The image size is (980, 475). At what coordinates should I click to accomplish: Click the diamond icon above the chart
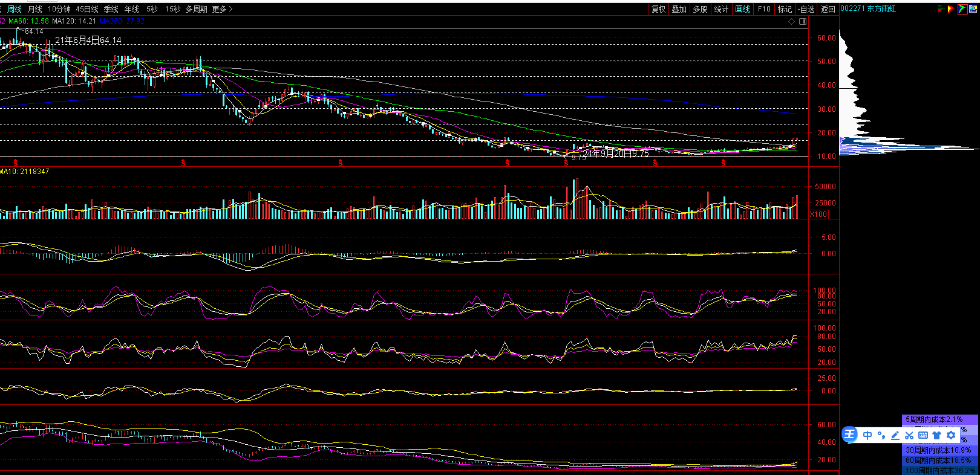tap(791, 22)
